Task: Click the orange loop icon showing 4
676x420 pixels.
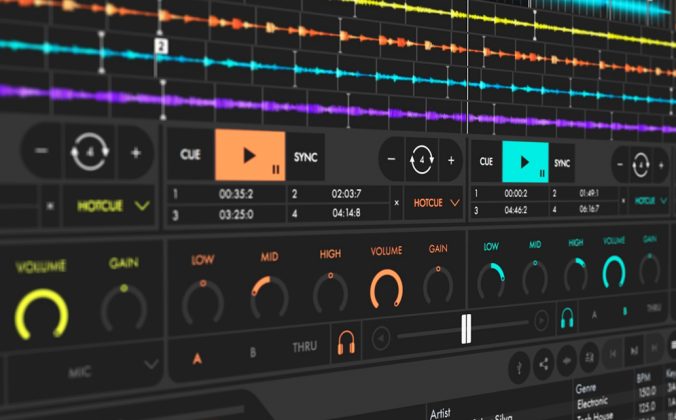Action: click(x=423, y=159)
